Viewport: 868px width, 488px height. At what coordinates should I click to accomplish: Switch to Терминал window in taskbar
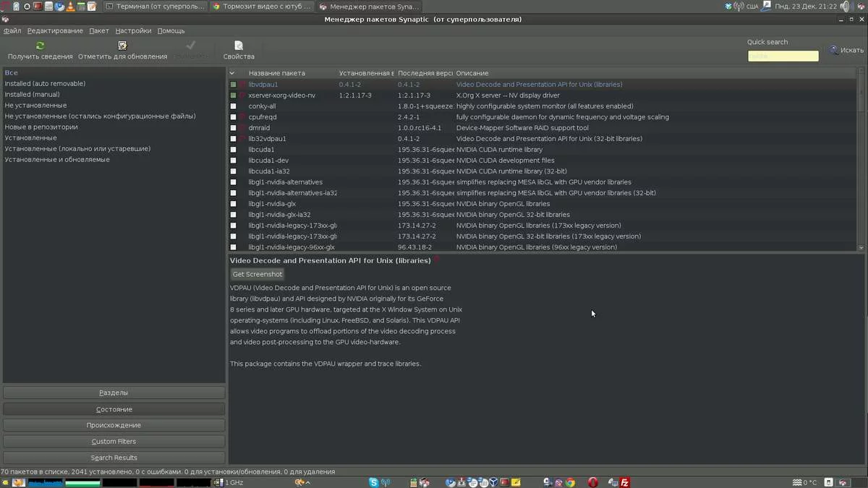click(155, 6)
